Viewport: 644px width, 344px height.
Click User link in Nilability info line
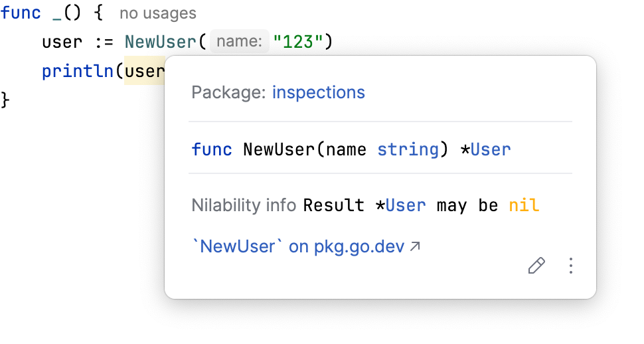406,205
